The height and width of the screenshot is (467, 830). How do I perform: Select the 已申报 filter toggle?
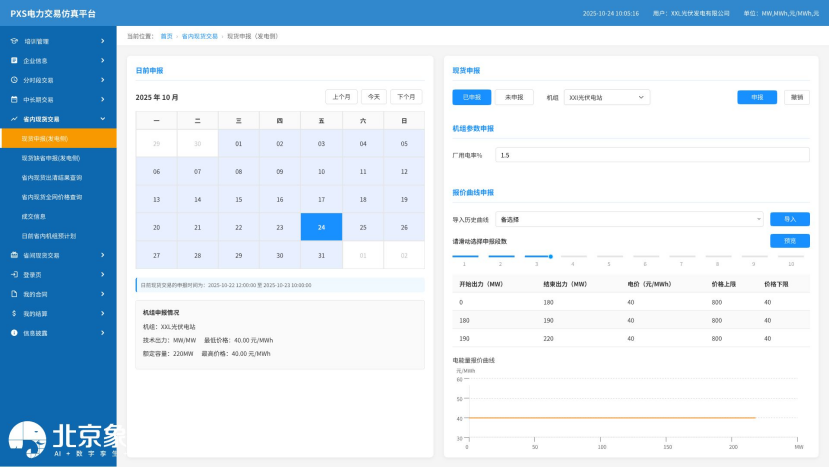coord(472,97)
